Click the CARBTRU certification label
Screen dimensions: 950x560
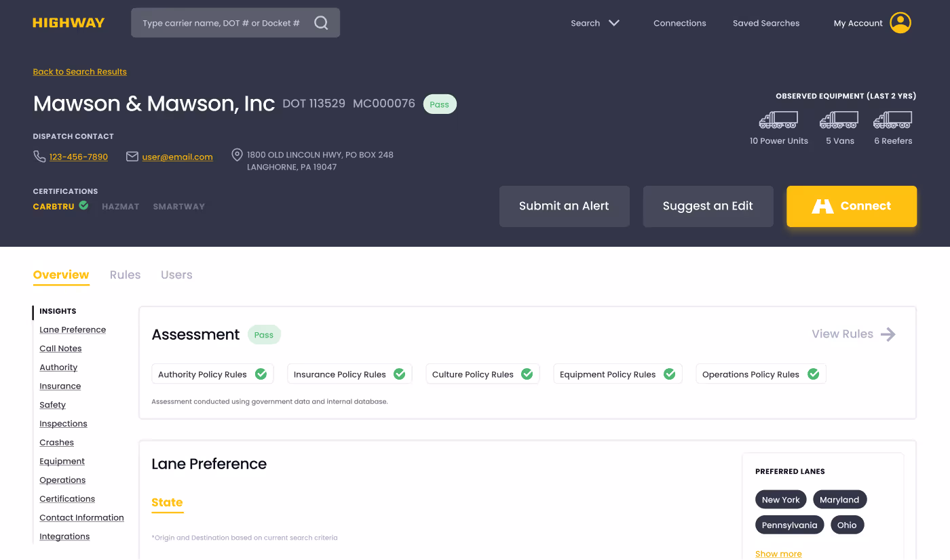[x=54, y=207]
